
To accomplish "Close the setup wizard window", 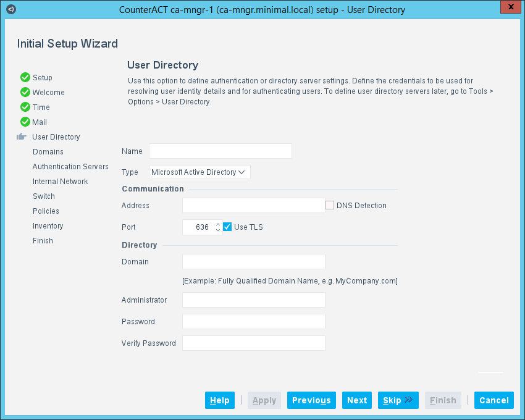I will point(511,7).
